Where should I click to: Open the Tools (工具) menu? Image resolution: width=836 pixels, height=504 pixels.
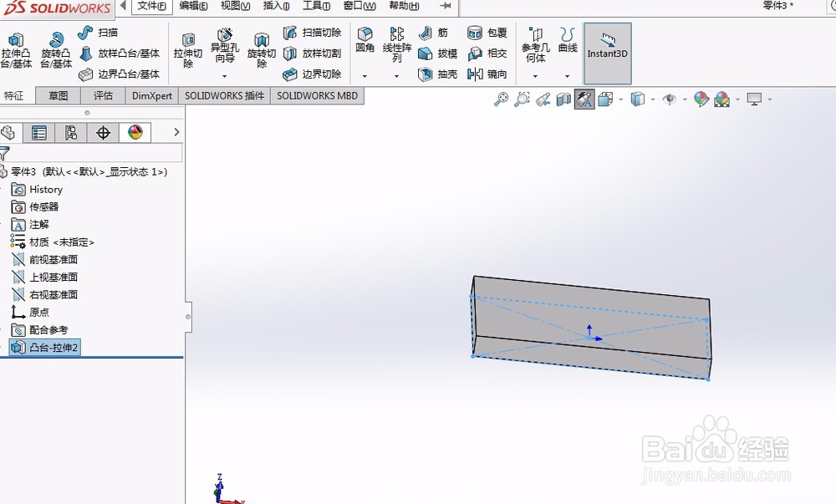click(x=316, y=6)
